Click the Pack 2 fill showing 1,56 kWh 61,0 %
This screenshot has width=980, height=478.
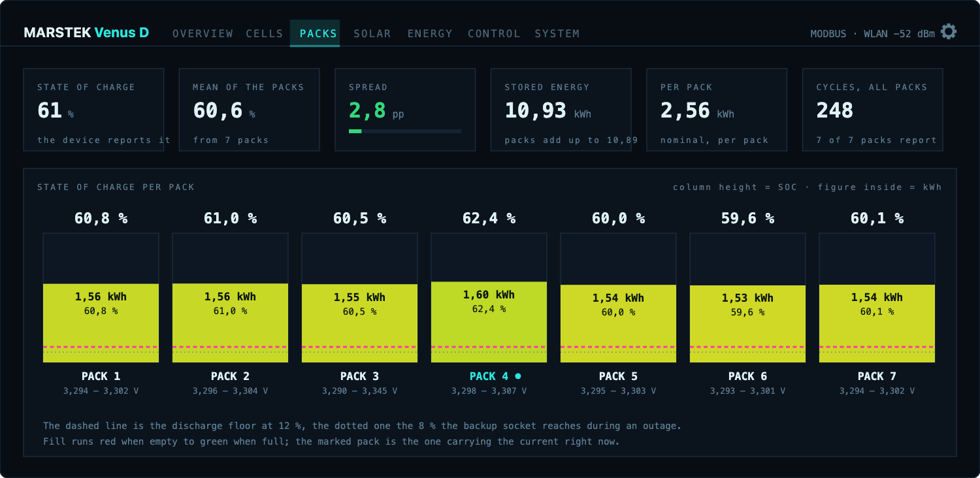point(230,323)
